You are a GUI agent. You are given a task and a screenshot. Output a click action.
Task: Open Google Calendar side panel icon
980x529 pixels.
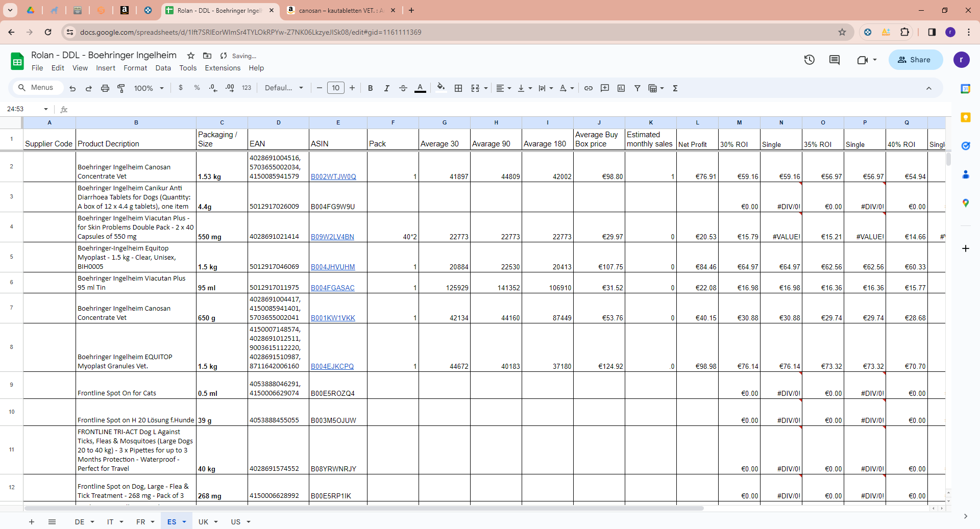(966, 89)
